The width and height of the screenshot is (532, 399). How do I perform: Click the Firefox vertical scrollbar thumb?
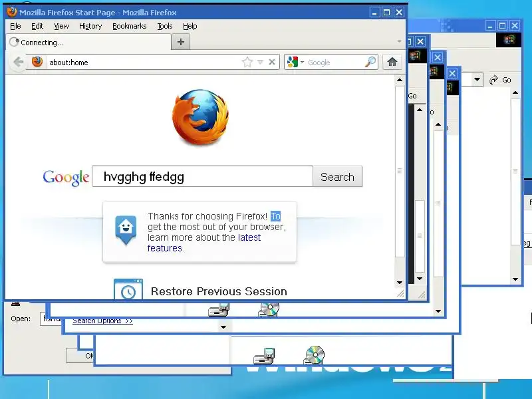(x=400, y=171)
